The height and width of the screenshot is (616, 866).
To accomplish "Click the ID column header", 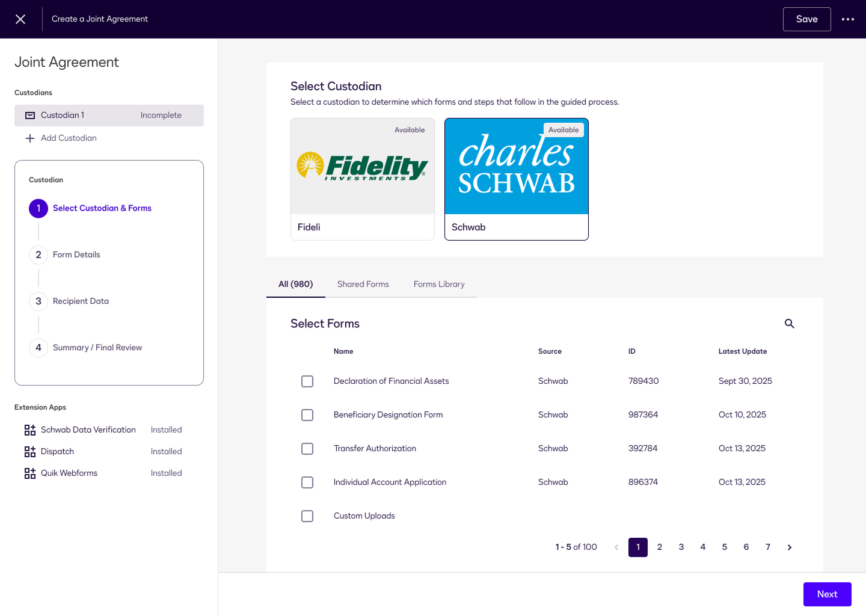I will coord(632,351).
